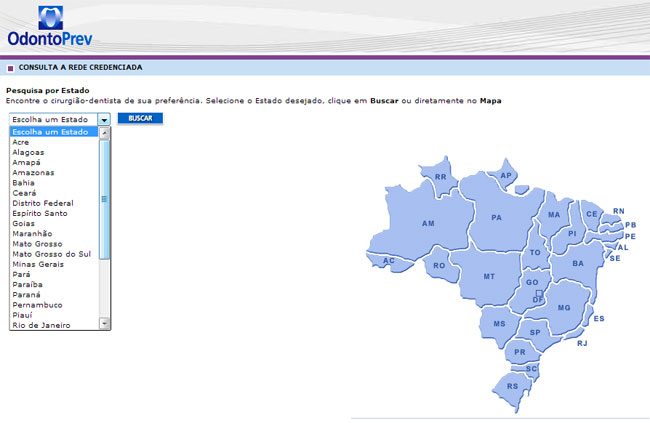Open the Escolha um Estado dropdown arrow
This screenshot has width=650, height=423.
click(104, 119)
